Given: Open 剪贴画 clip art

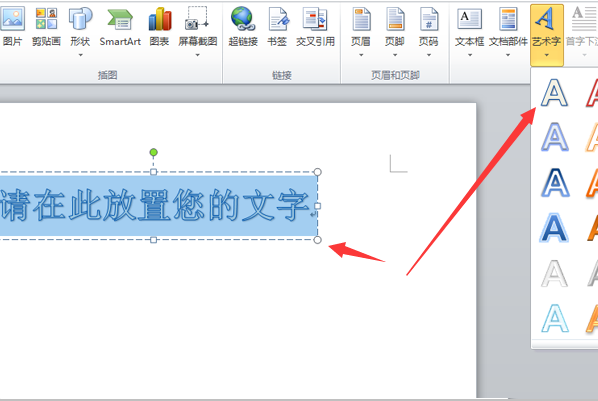Looking at the screenshot, I should [x=46, y=18].
